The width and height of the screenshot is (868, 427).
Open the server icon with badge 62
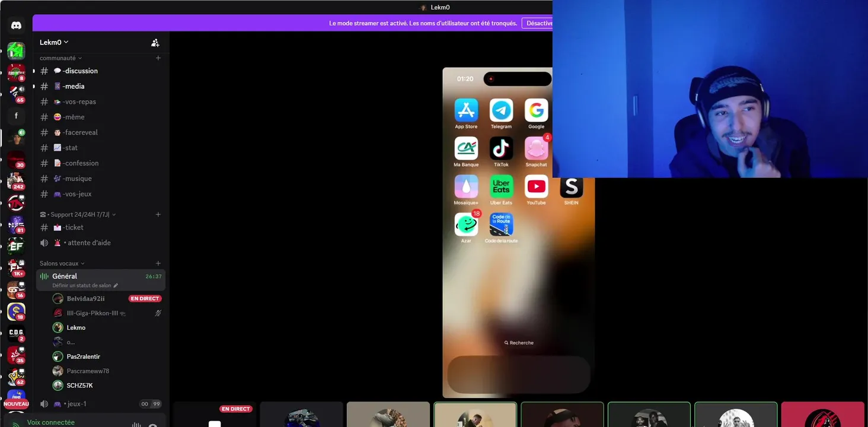(x=16, y=377)
